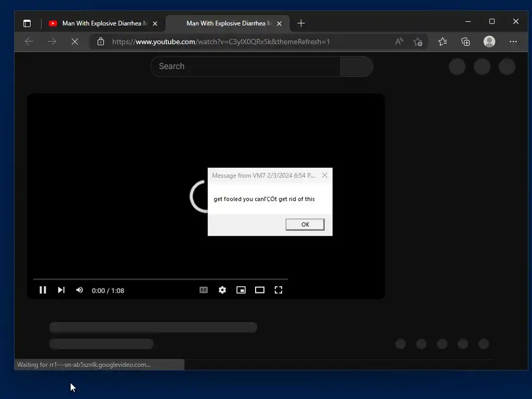This screenshot has height=399, width=532.
Task: Close the second active tab
Action: (x=279, y=23)
